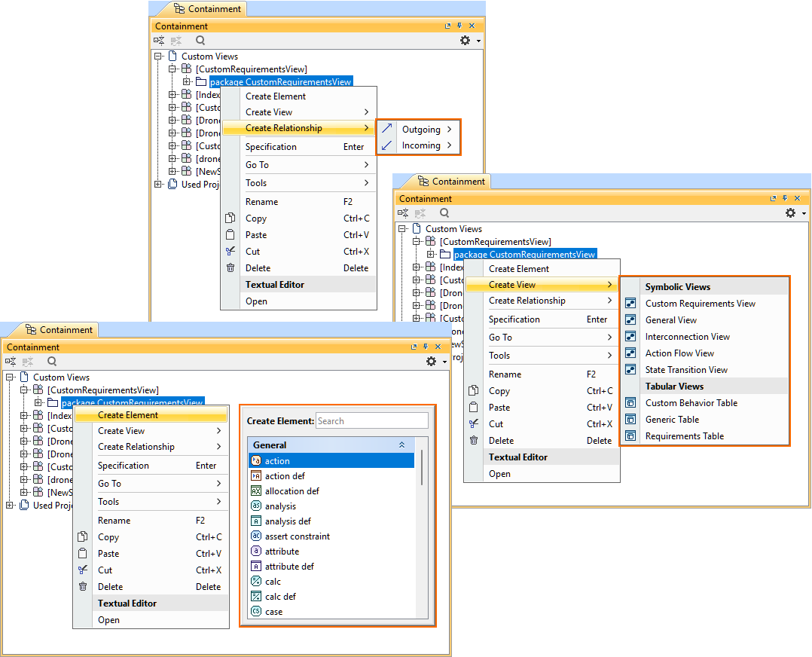Choose 'assert constraint' in the element list
812x657 pixels.
(x=297, y=536)
